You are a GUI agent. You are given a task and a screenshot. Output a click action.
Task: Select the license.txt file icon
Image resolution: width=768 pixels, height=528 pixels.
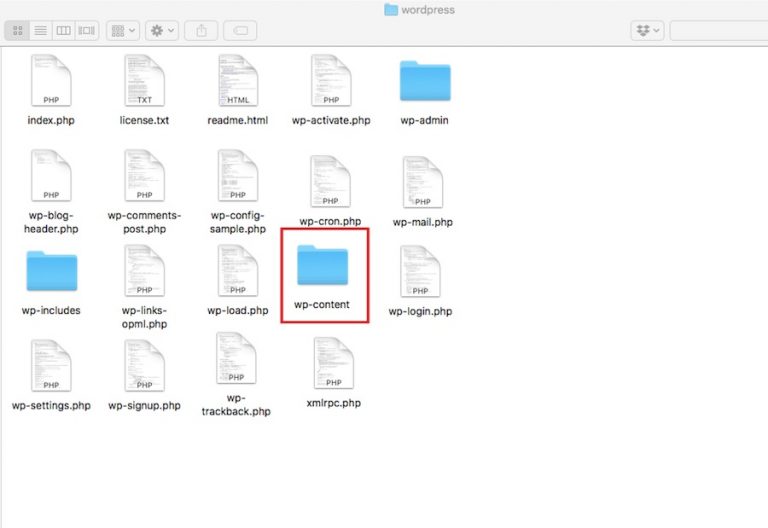tap(144, 80)
